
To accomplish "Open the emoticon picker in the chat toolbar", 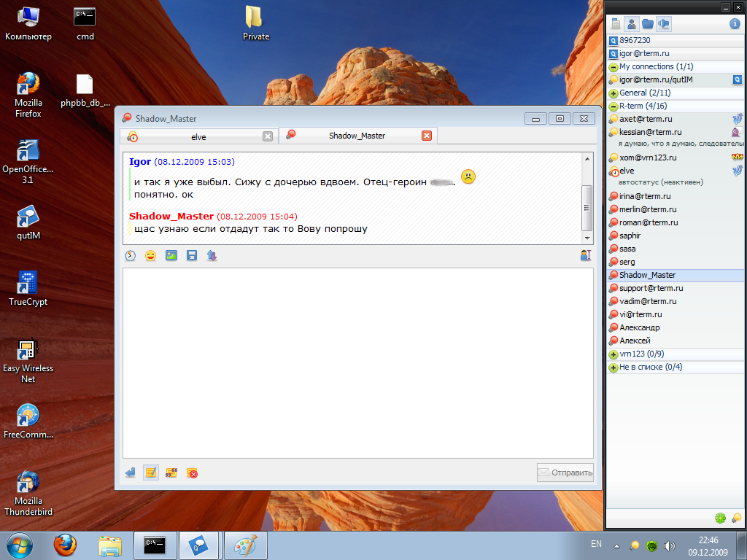I will (x=151, y=255).
